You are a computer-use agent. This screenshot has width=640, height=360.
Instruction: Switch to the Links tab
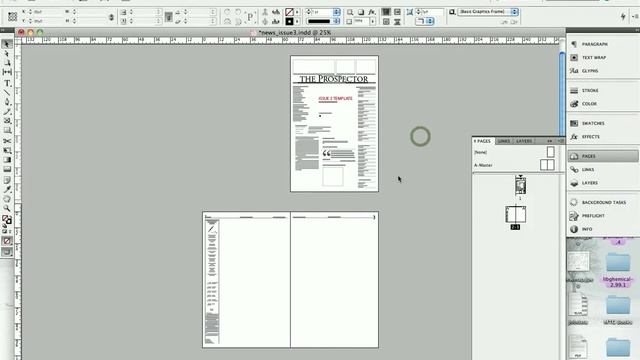[x=504, y=141]
